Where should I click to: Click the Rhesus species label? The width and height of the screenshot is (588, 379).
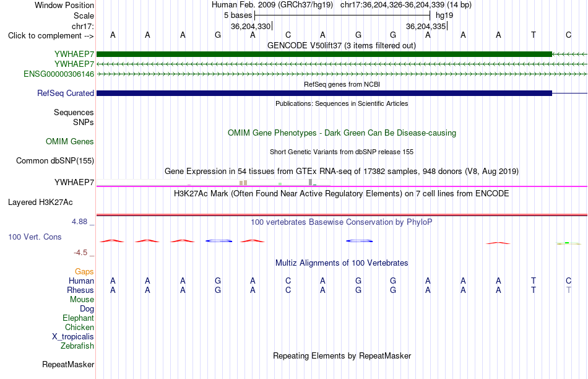coord(80,290)
